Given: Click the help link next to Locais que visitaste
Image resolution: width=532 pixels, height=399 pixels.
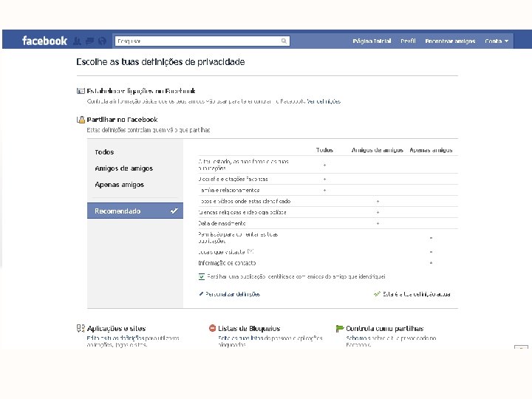Looking at the screenshot, I should [x=250, y=251].
